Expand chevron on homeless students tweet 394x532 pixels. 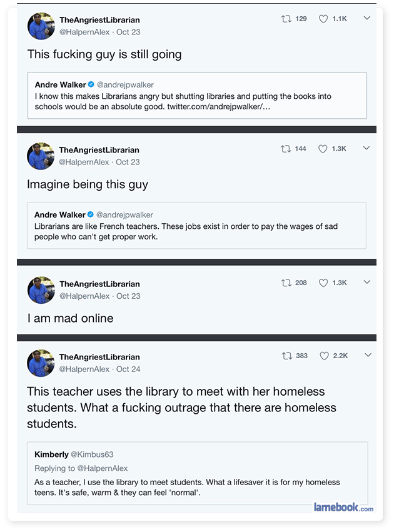(368, 355)
